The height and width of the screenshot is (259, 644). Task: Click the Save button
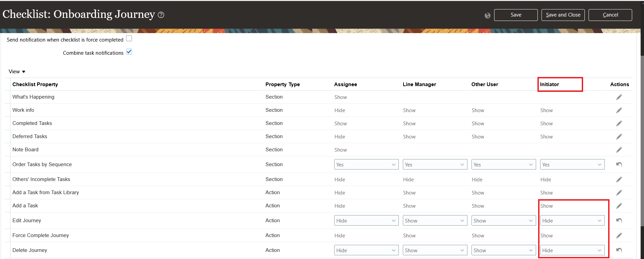click(516, 15)
